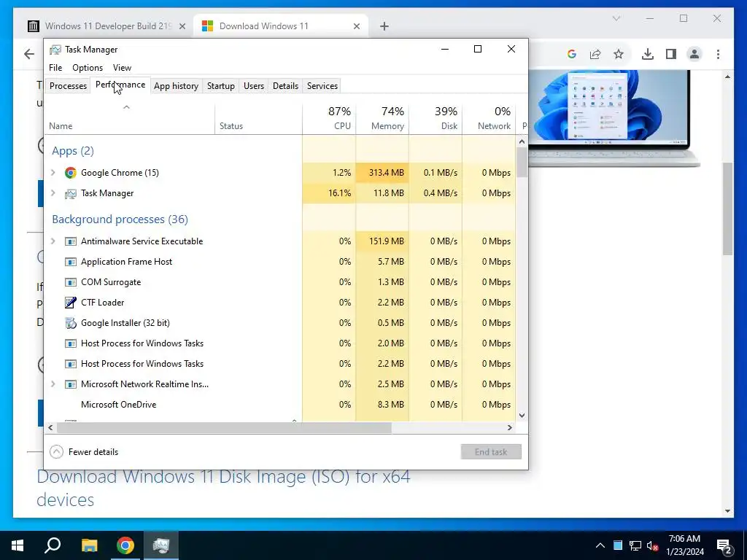747x560 pixels.
Task: Click the Status column header
Action: (x=259, y=117)
